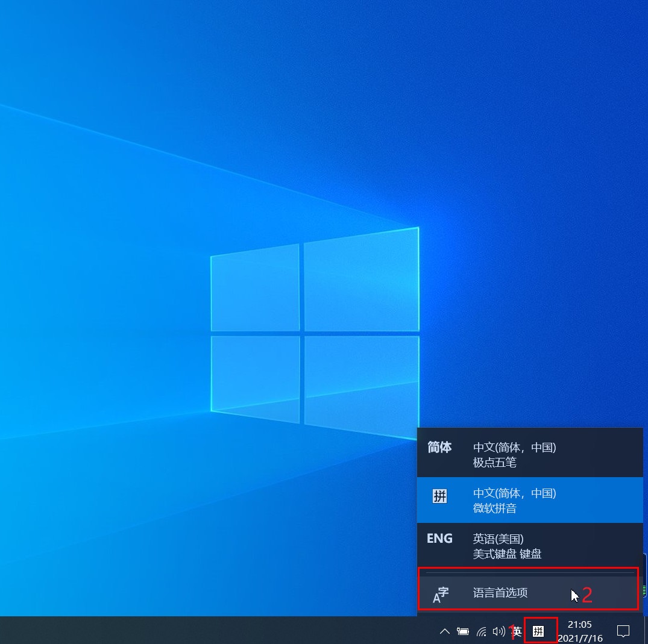The height and width of the screenshot is (644, 648).
Task: Click the battery power tray icon
Action: point(463,631)
